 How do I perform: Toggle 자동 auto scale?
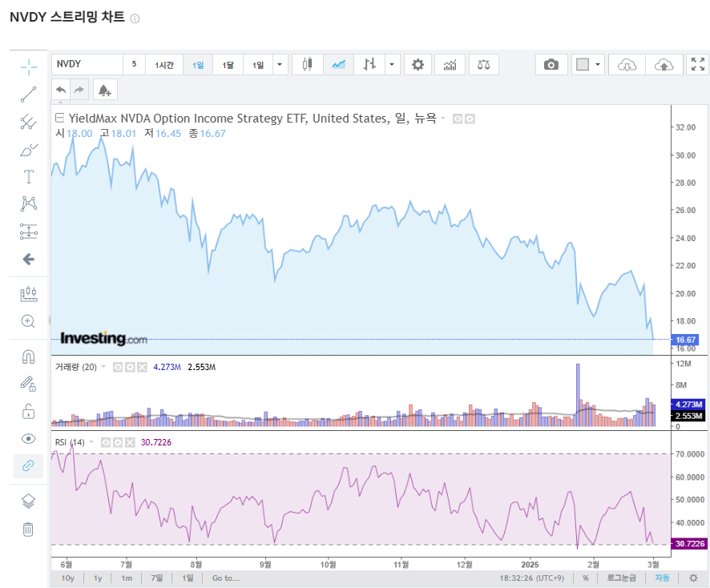[662, 578]
